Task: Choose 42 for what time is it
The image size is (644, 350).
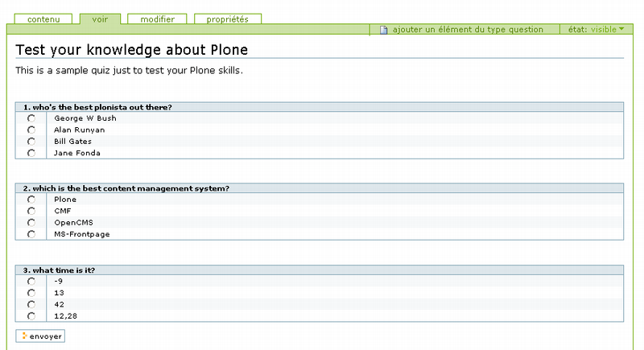Action: (x=31, y=304)
